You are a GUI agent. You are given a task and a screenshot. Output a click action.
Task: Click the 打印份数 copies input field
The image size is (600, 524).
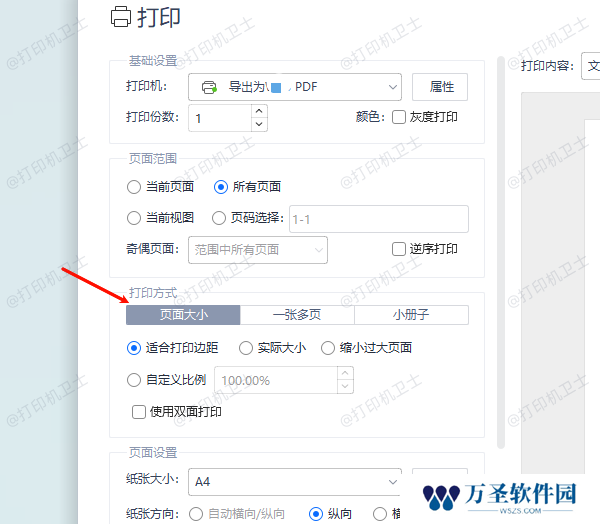coord(220,118)
